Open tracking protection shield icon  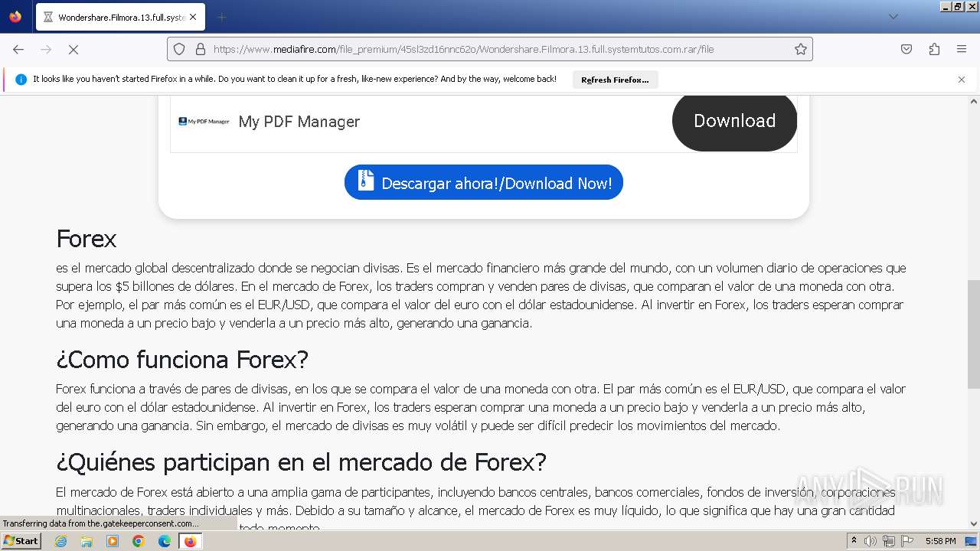[x=179, y=49]
